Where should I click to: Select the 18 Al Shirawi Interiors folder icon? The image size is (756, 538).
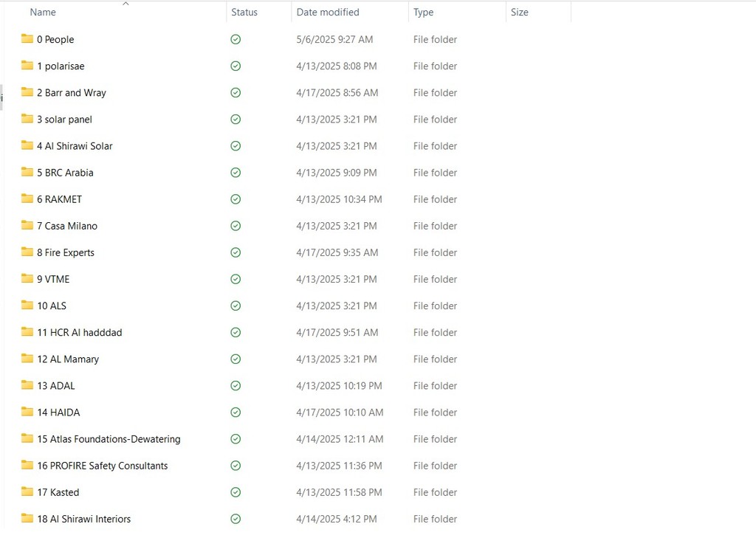(x=27, y=518)
